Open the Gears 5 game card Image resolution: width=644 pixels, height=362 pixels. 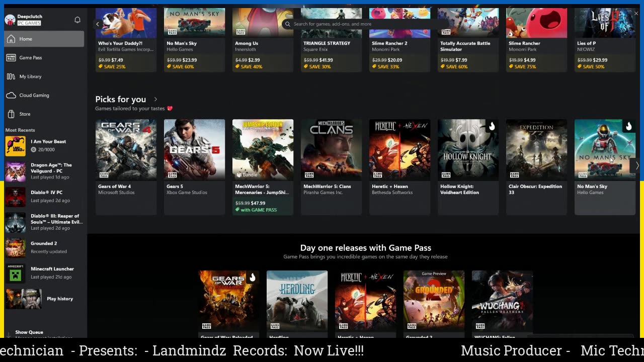[x=194, y=167]
